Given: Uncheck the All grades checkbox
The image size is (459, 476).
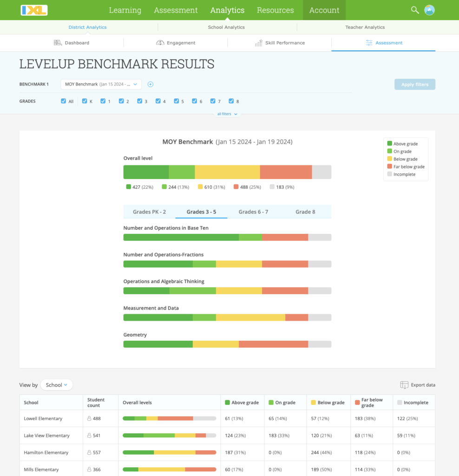Looking at the screenshot, I should 63,101.
